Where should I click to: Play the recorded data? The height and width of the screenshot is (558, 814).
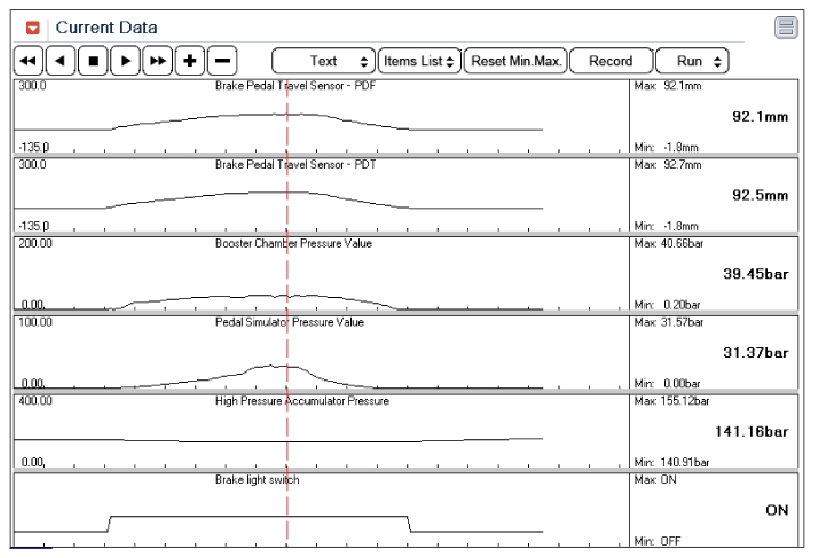(125, 61)
